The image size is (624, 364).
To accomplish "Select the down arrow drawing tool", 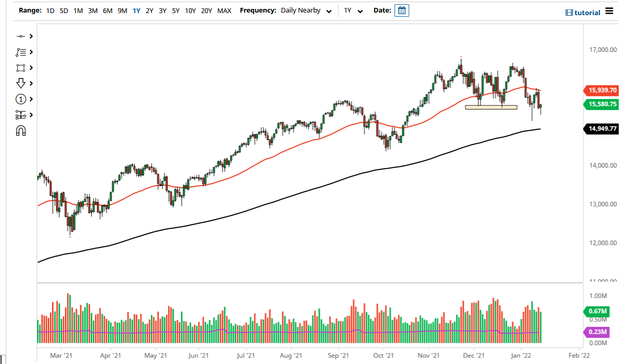I will point(21,83).
